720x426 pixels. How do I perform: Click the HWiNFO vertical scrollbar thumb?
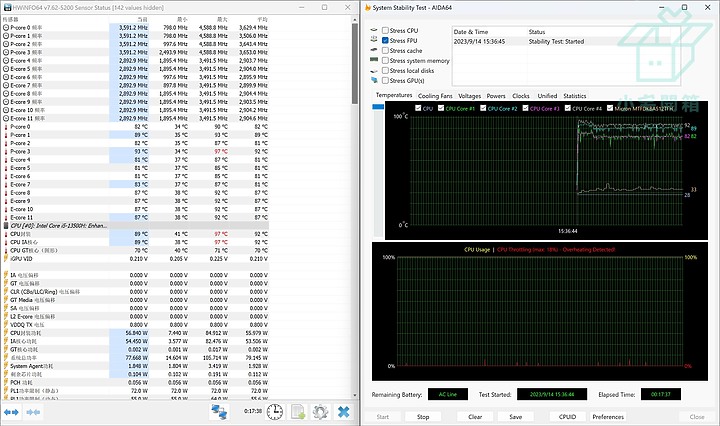[354, 63]
